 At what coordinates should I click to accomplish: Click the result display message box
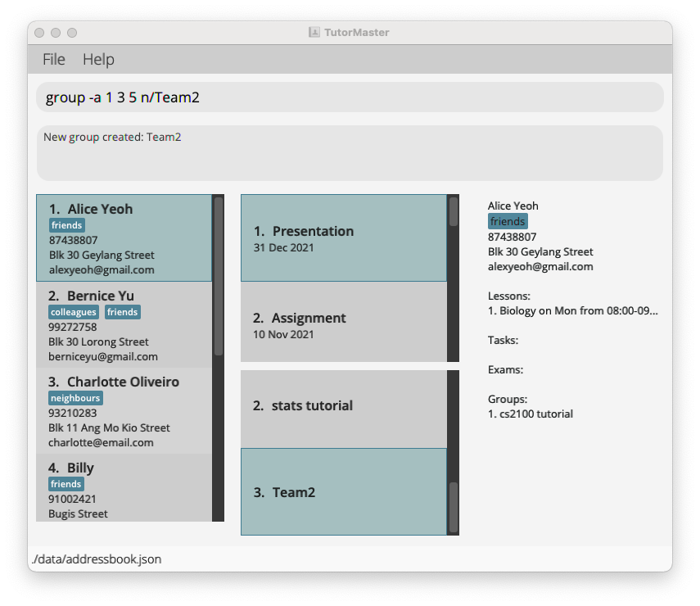350,153
